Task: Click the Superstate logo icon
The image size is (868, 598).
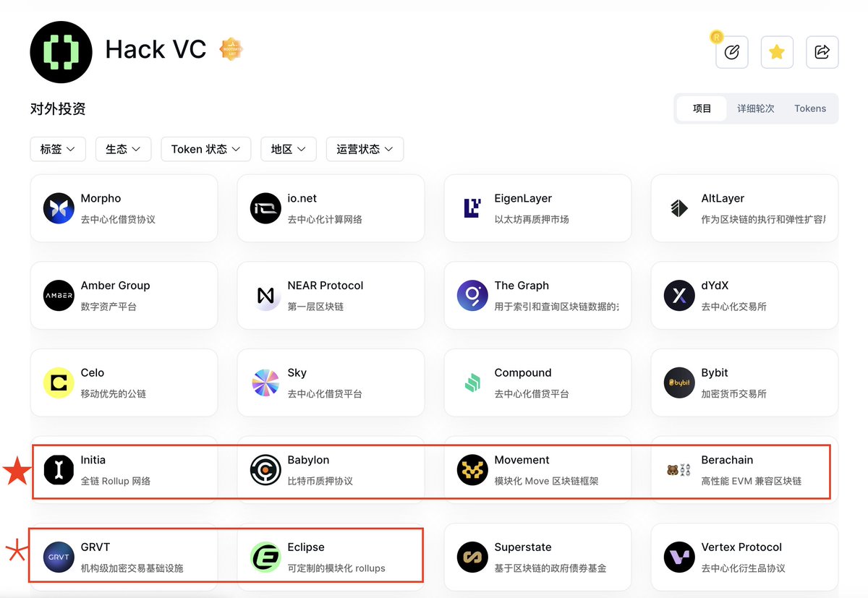Action: pos(472,557)
